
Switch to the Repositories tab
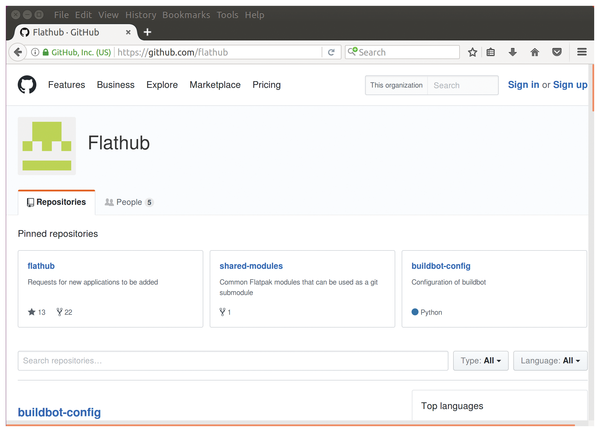pos(57,202)
